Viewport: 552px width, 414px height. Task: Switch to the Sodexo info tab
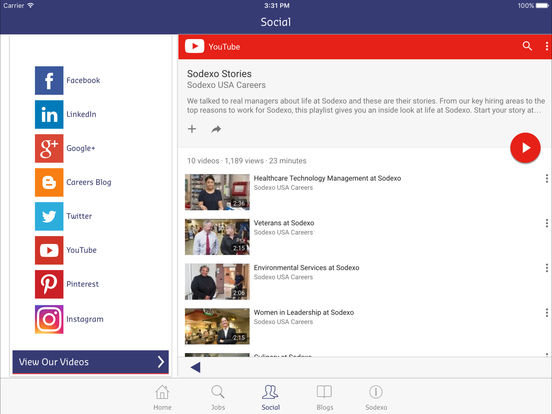376,398
